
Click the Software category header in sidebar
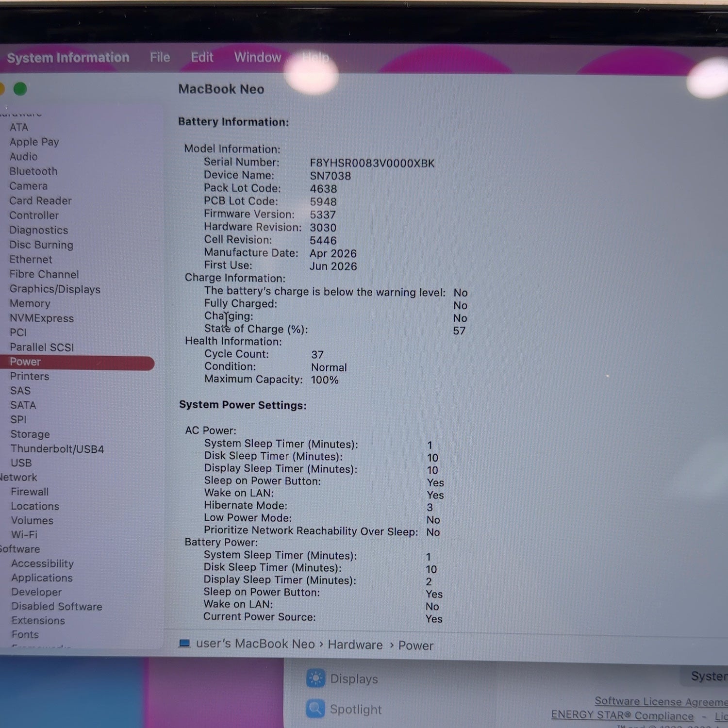tap(20, 549)
